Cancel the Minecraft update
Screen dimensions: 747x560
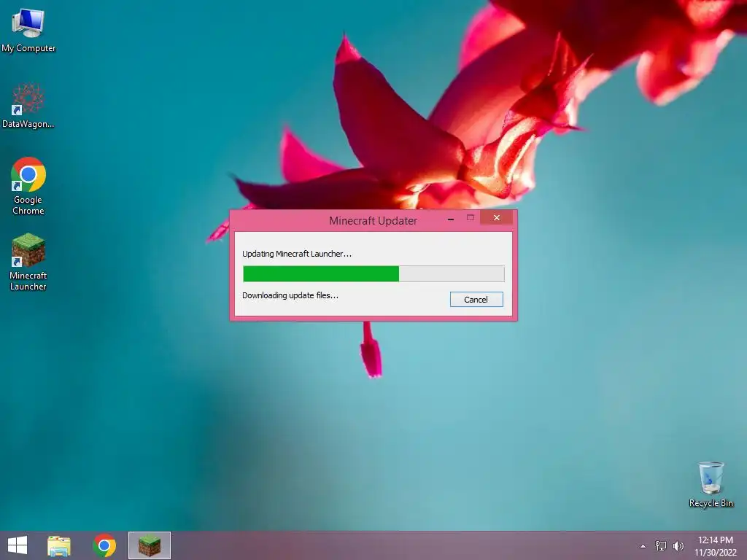click(476, 300)
